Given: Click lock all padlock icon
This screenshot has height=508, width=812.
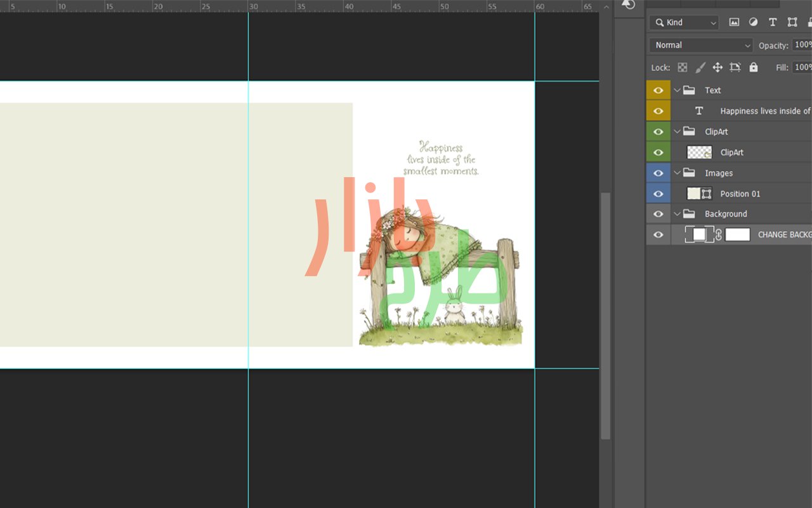Looking at the screenshot, I should tap(753, 67).
